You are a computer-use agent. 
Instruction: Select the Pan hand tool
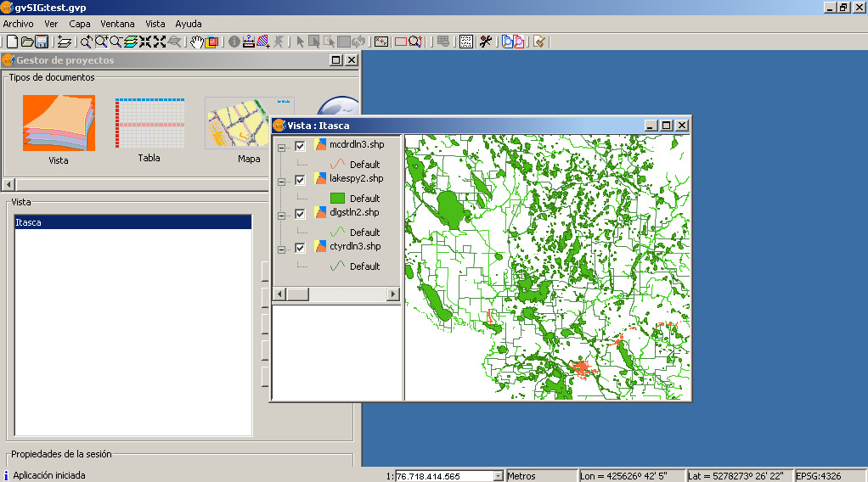(196, 42)
